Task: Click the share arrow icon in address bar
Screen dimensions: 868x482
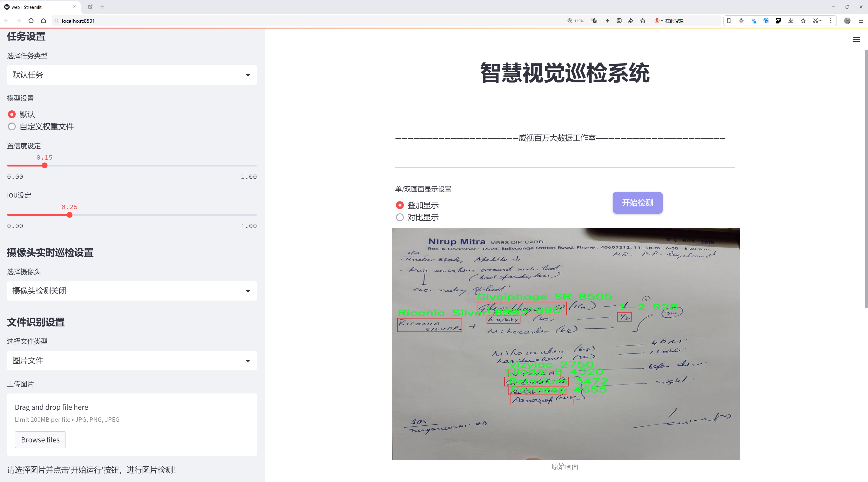Action: click(x=631, y=21)
